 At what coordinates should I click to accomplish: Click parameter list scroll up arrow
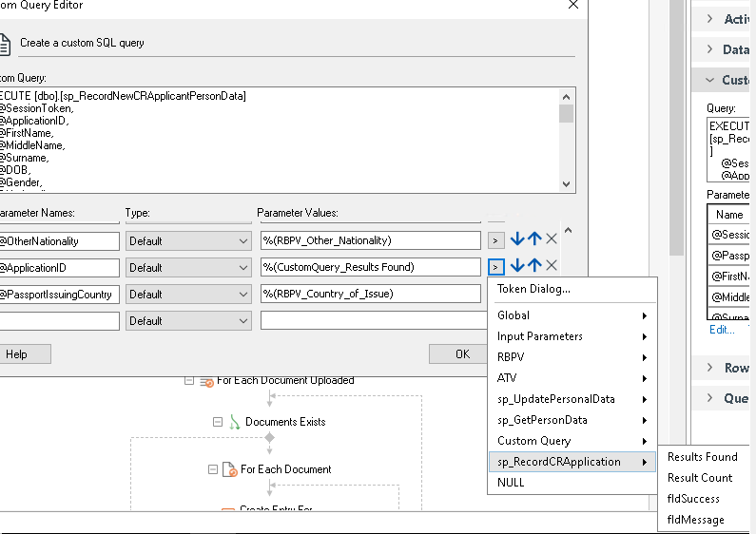pos(568,230)
